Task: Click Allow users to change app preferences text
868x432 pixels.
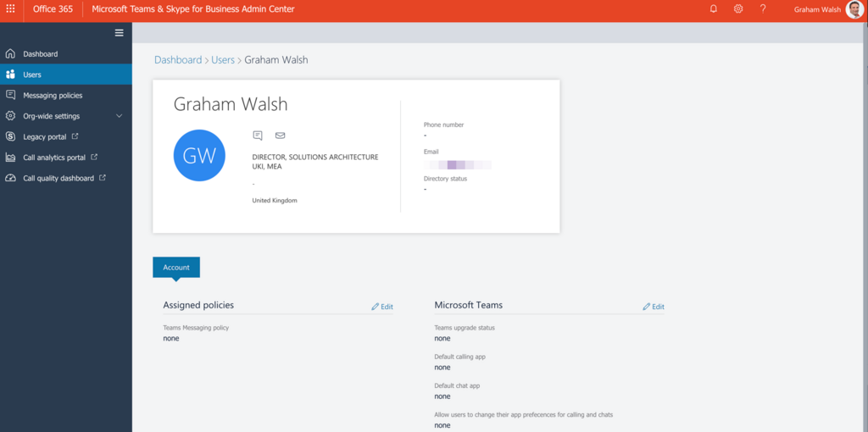Action: [524, 414]
